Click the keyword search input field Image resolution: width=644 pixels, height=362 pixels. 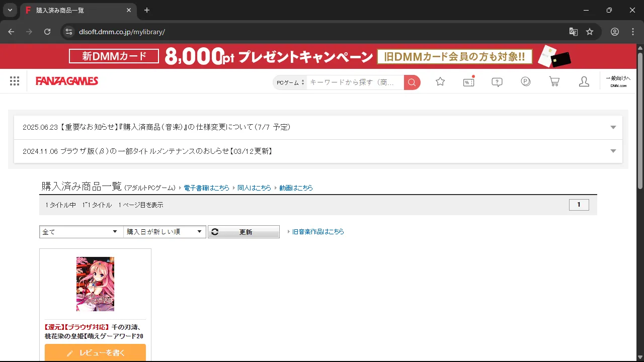355,82
